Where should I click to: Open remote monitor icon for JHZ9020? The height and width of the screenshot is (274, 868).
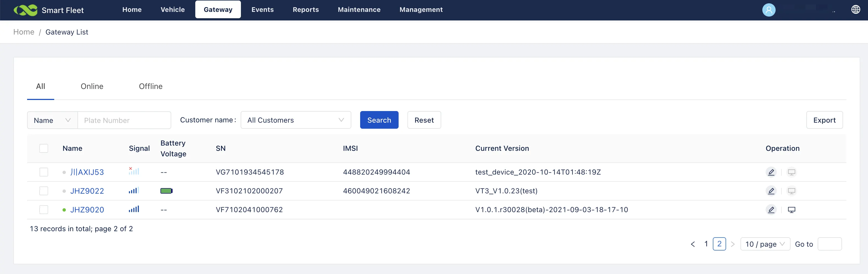791,210
